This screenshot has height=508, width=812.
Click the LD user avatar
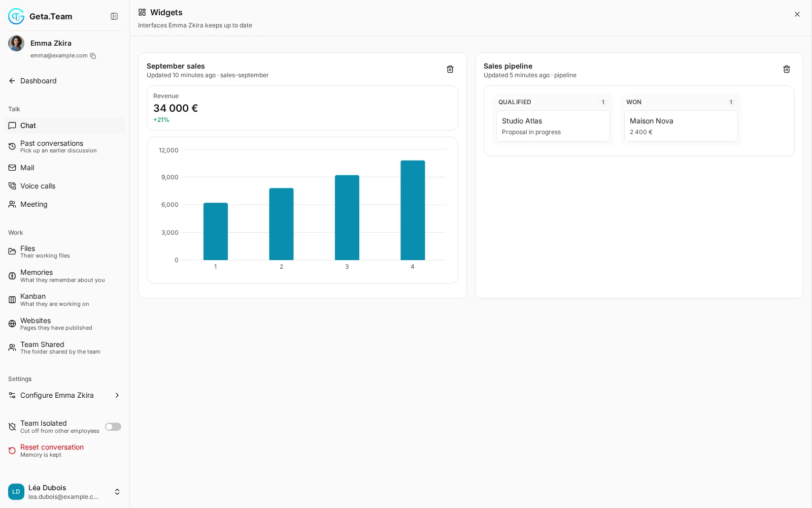(16, 492)
